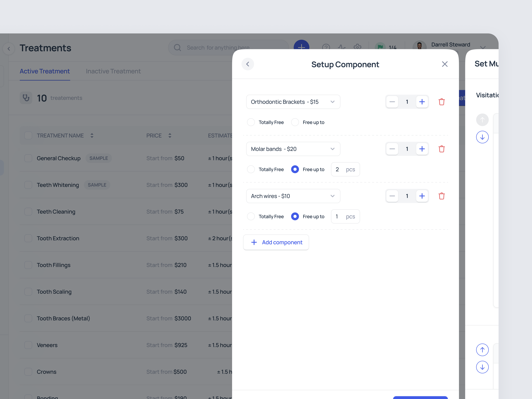The image size is (532, 399).
Task: Open Orthodontic Brackets component dropdown
Action: (293, 102)
